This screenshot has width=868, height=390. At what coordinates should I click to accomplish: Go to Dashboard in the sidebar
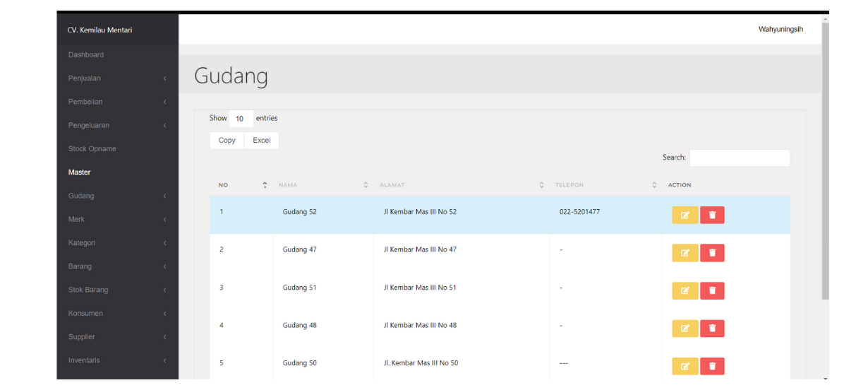coord(86,55)
